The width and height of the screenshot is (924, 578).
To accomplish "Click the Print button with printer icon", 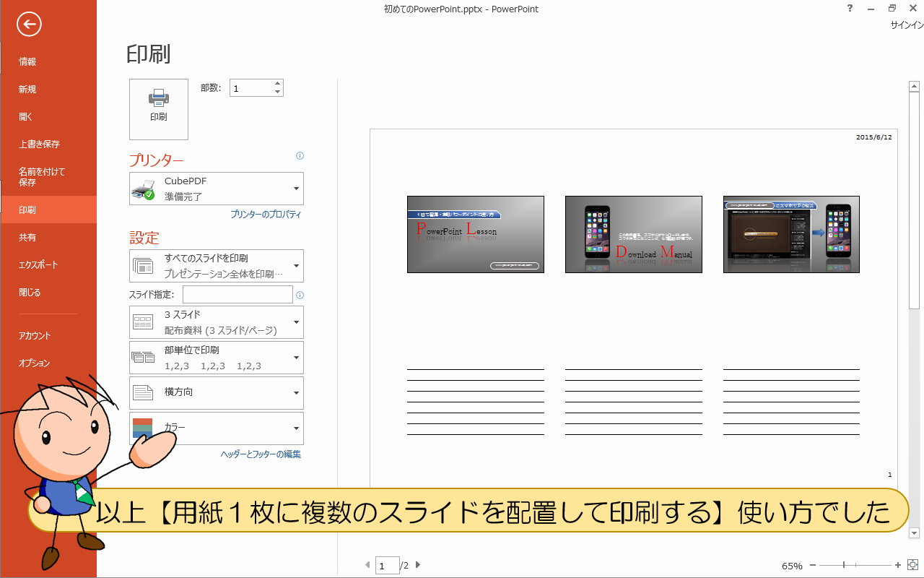I will (x=159, y=109).
